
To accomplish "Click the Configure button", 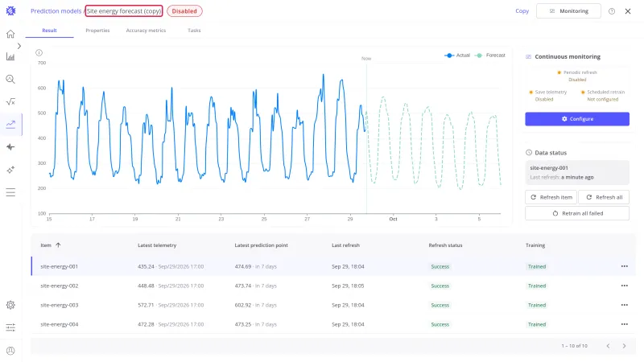I will point(577,118).
